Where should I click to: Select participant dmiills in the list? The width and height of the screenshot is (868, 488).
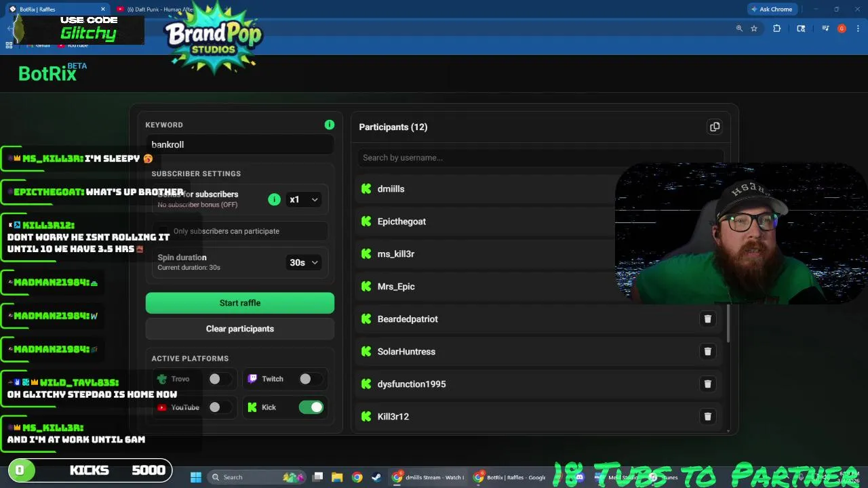click(391, 189)
